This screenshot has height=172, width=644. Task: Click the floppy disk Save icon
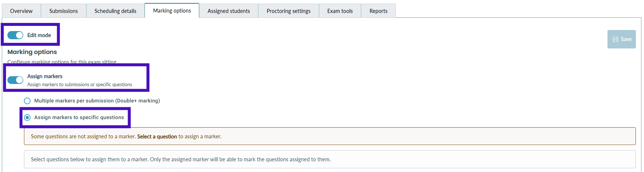615,39
